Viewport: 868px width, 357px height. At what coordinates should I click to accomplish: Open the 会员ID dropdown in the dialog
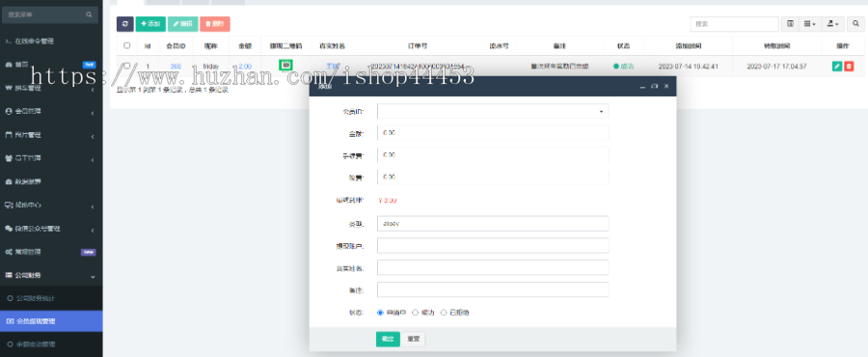(x=493, y=111)
